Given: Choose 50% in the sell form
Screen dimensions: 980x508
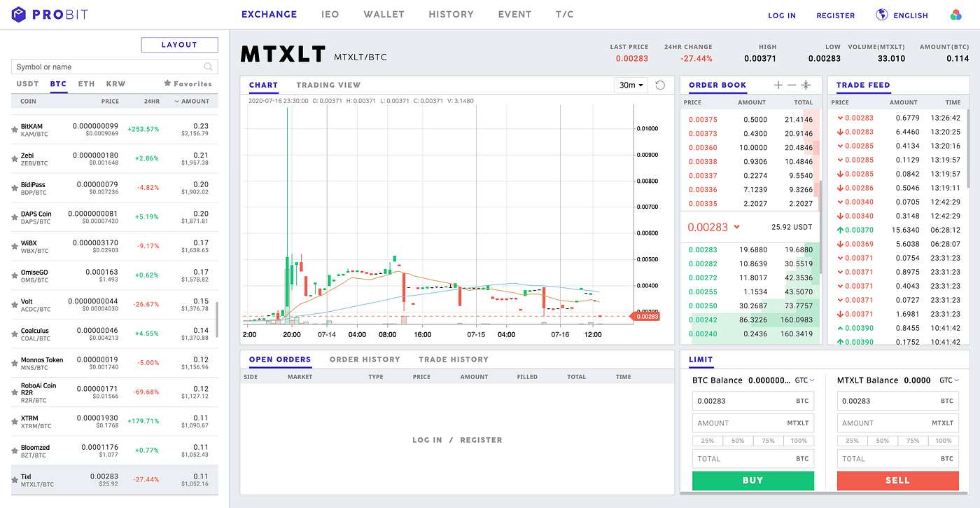Looking at the screenshot, I should (x=883, y=441).
